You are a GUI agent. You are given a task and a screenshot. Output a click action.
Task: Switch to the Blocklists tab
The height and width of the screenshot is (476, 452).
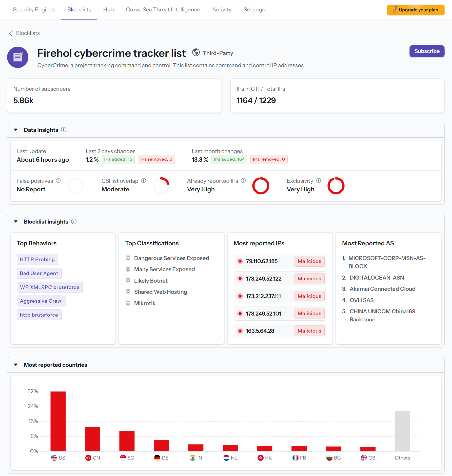[79, 10]
